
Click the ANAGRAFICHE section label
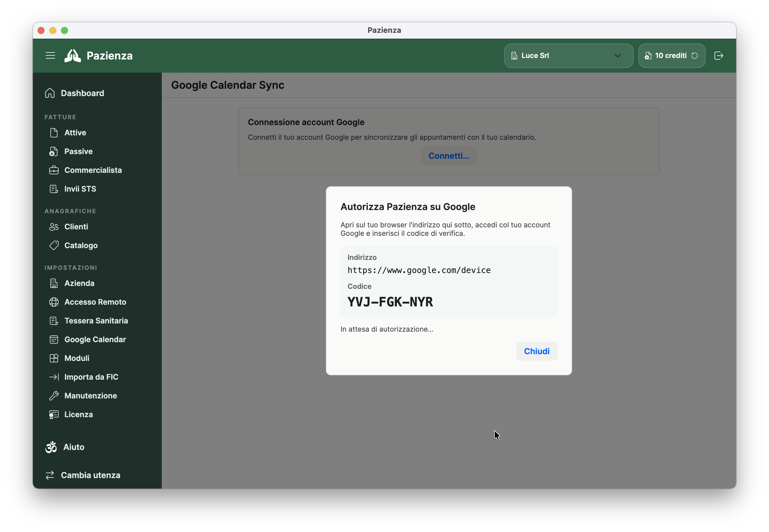point(70,211)
